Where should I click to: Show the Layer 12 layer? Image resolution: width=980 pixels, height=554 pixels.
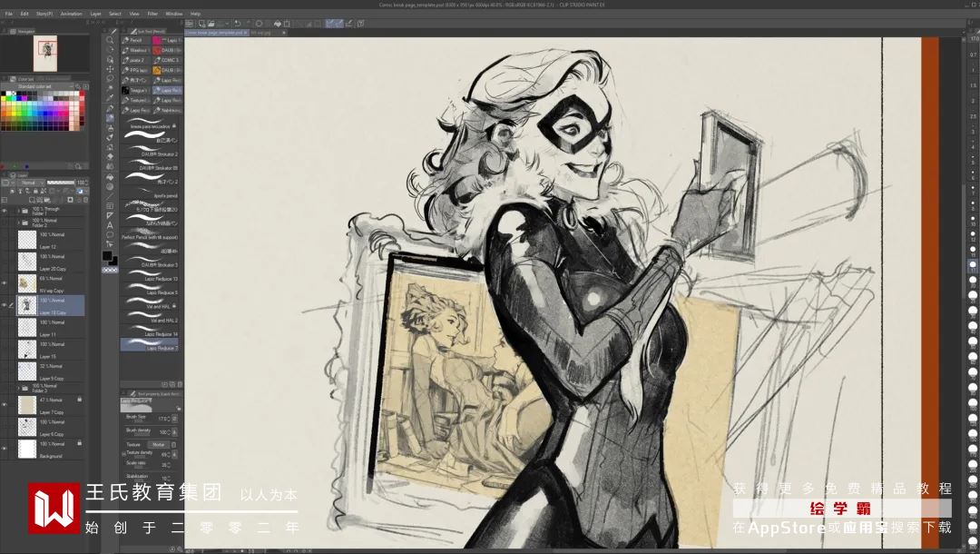pyautogui.click(x=5, y=240)
